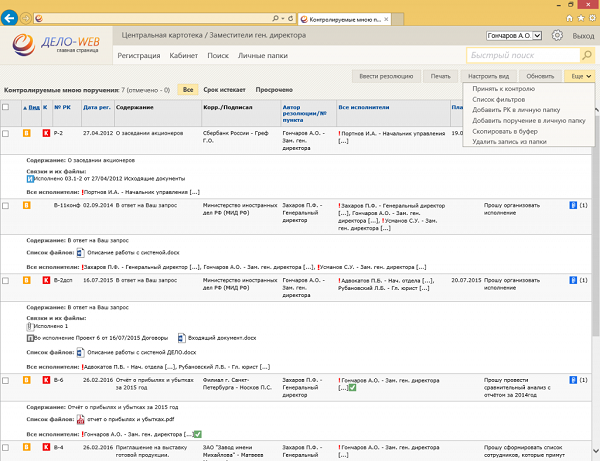Toggle the select-all checkbox in the table header
The height and width of the screenshot is (461, 600).
click(7, 106)
